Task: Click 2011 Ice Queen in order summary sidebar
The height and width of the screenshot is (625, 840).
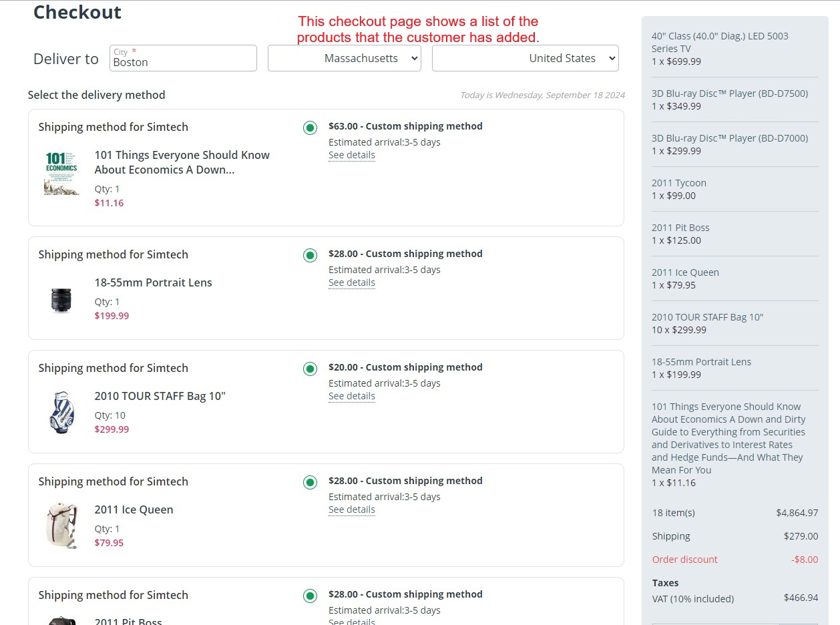Action: point(685,272)
